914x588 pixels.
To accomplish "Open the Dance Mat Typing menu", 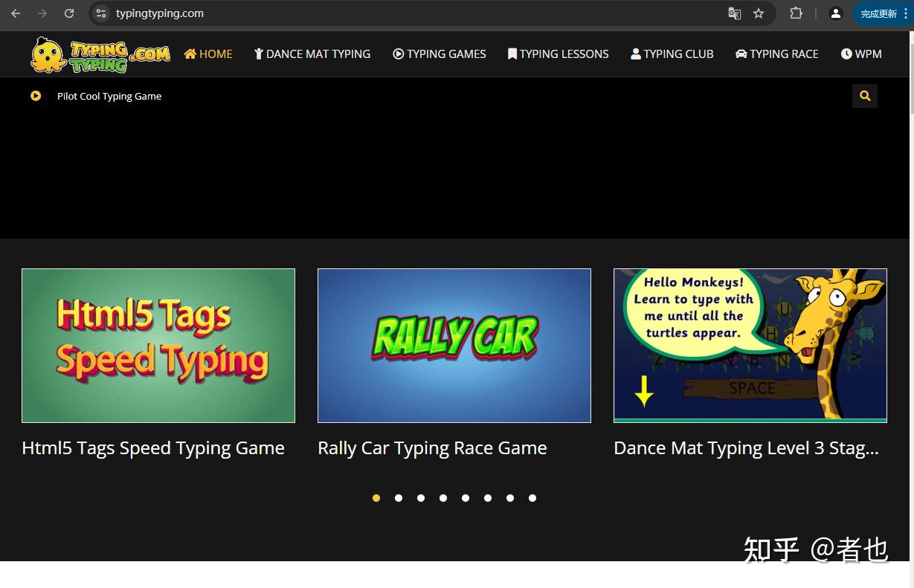I will pos(312,54).
